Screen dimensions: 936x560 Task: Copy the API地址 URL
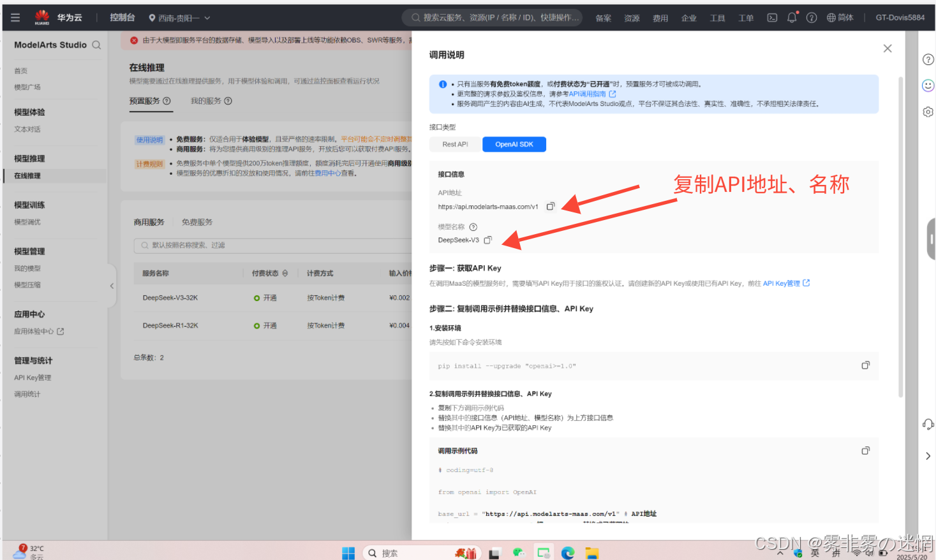tap(550, 206)
